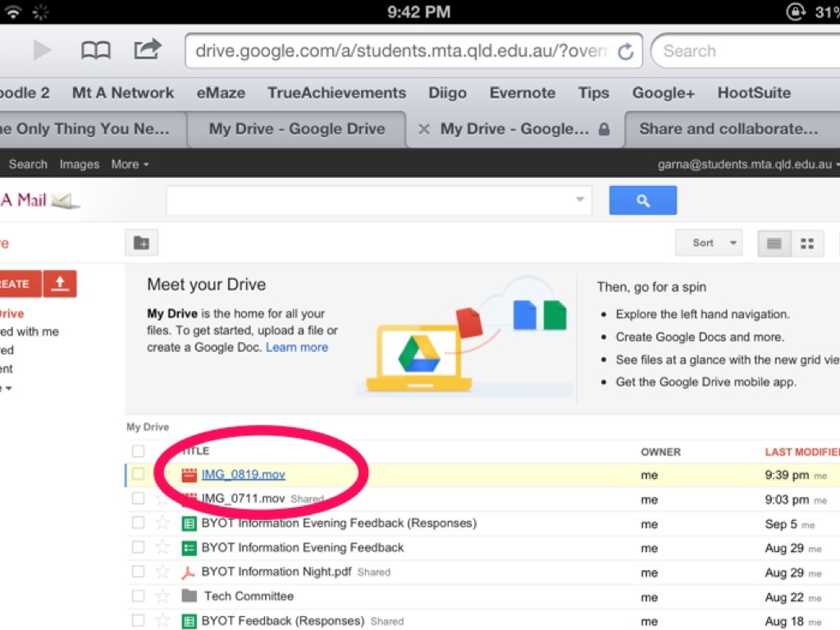Tap the Safari address bar
The image size is (840, 630).
pos(402,51)
